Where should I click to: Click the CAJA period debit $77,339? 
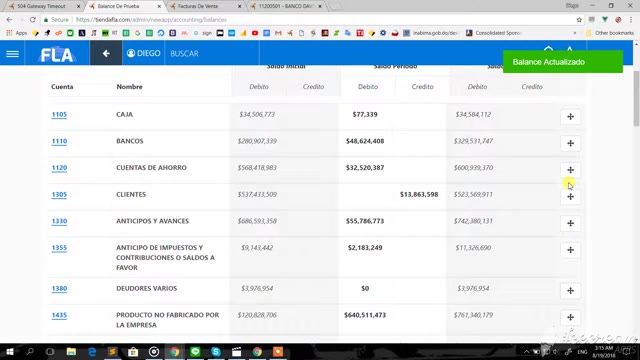[x=365, y=115]
